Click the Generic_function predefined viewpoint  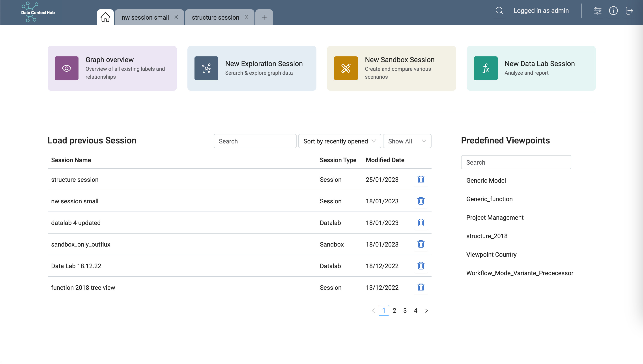pyautogui.click(x=489, y=199)
